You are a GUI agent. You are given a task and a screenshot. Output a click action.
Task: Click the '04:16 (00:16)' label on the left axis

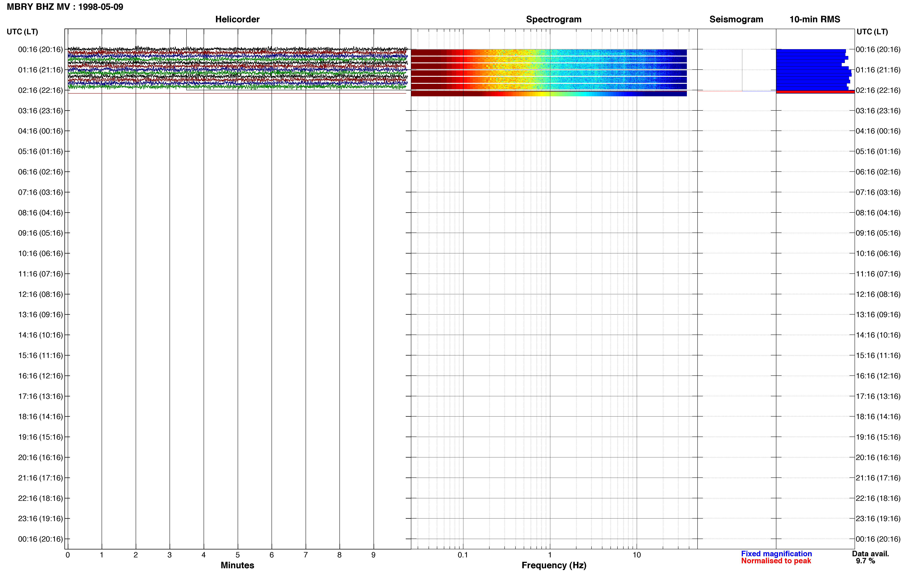pyautogui.click(x=41, y=131)
